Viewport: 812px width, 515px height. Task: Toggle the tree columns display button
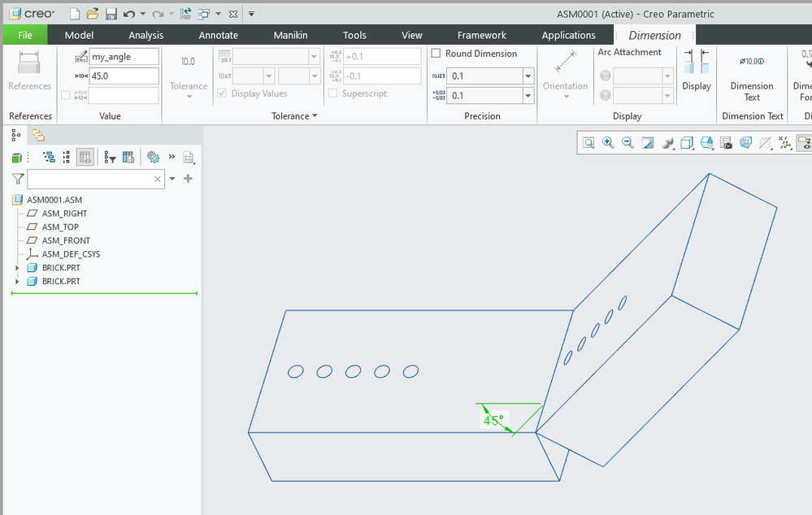[x=85, y=158]
